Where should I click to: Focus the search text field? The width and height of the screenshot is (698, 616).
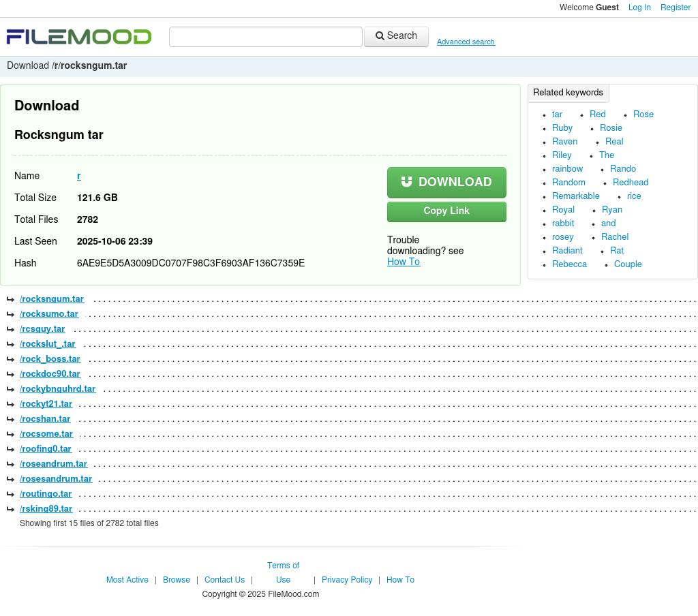(265, 37)
